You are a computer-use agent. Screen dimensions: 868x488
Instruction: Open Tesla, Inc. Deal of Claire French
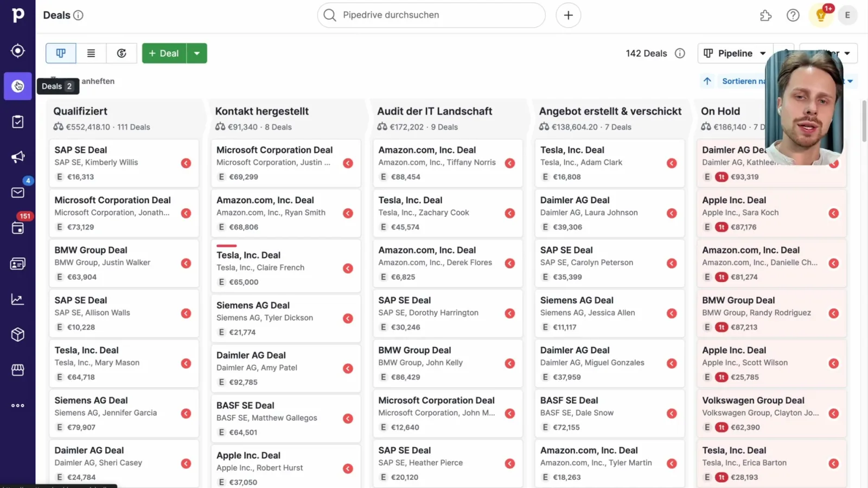(286, 266)
